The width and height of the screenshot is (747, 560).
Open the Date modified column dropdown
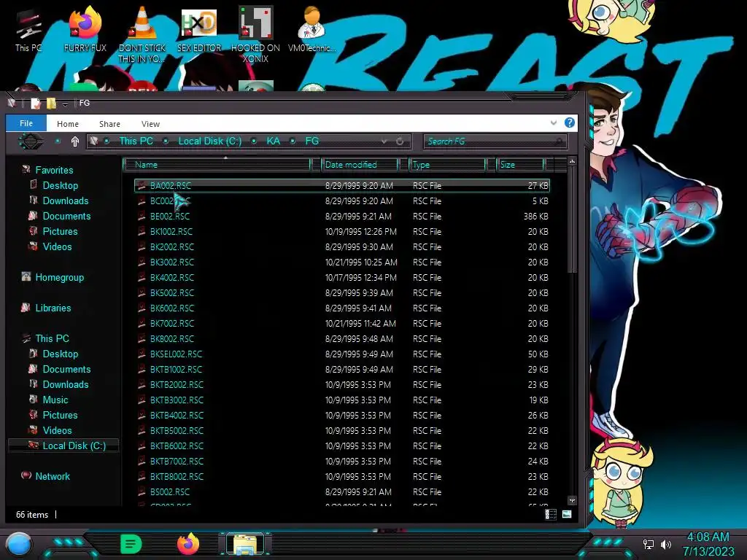click(403, 165)
